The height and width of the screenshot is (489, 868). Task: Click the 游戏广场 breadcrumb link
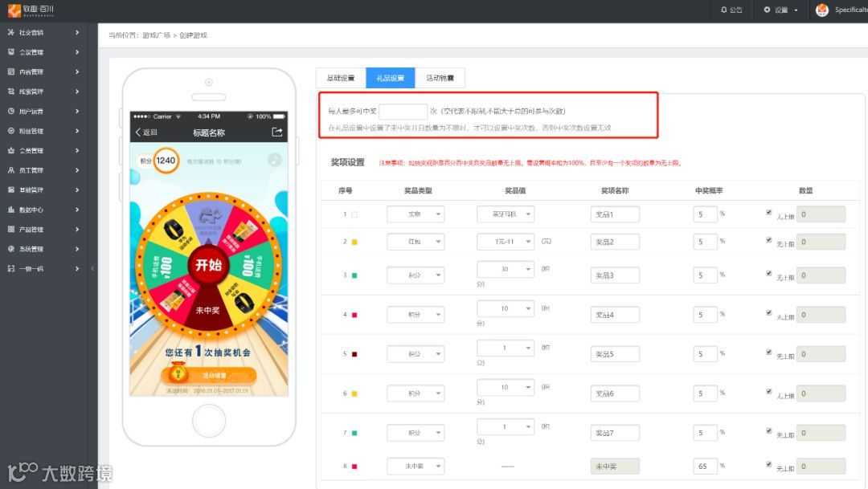pos(156,35)
